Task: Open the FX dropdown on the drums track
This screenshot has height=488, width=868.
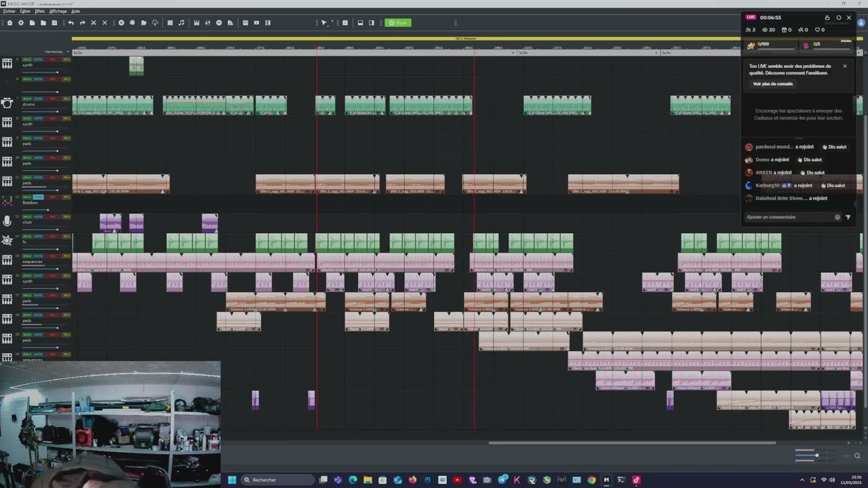Action: pyautogui.click(x=66, y=99)
